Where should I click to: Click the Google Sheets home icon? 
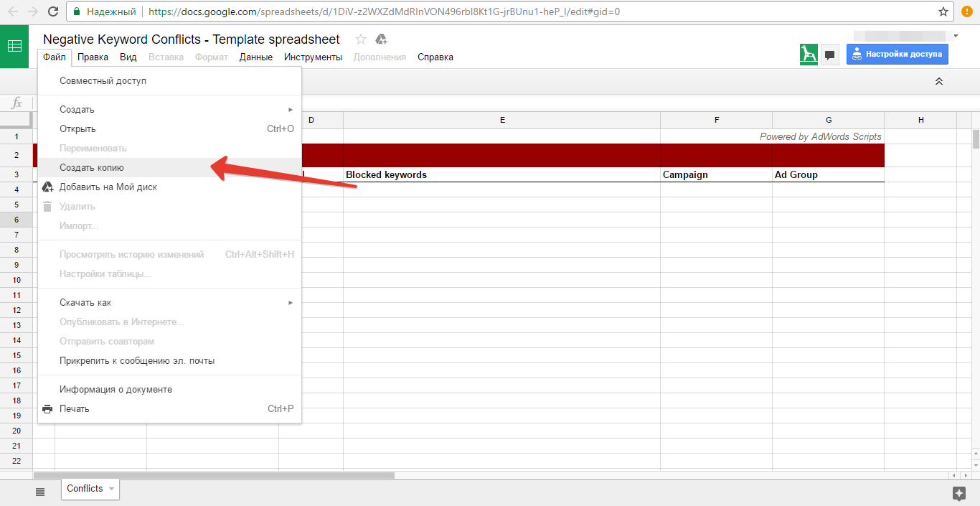(14, 46)
